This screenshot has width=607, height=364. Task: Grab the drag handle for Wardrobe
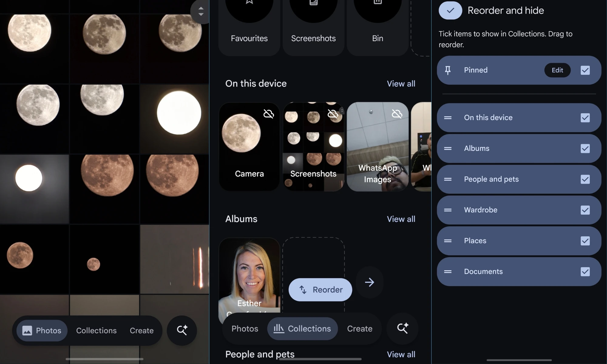tap(448, 210)
